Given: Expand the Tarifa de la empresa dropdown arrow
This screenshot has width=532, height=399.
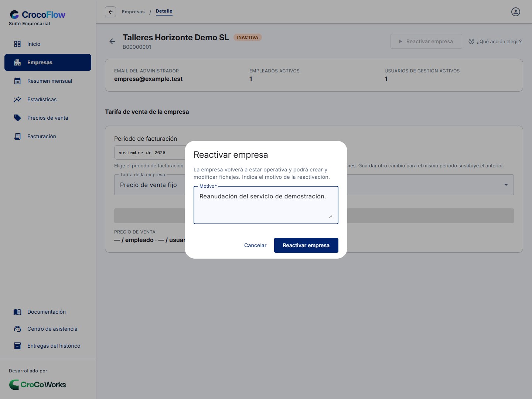Looking at the screenshot, I should (506, 185).
